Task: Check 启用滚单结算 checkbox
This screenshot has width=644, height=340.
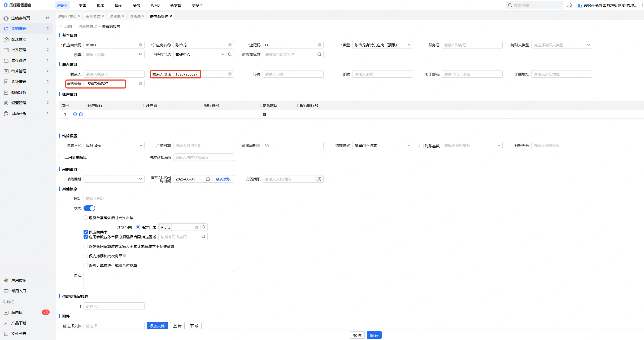Action: coord(61,157)
